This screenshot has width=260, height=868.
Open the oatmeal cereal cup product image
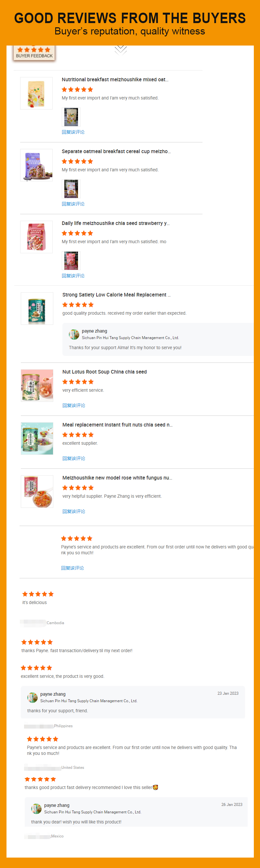point(36,165)
